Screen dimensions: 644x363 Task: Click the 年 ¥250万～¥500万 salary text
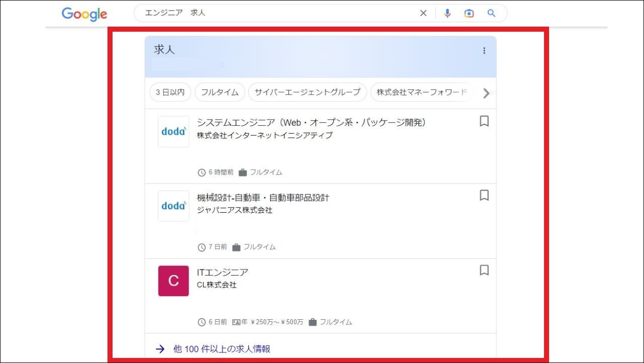272,322
